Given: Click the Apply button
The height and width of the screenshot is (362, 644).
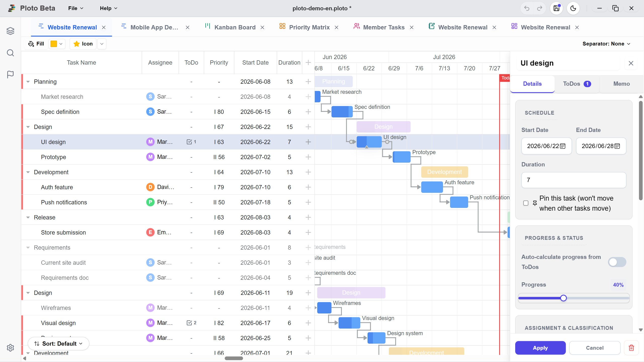Looking at the screenshot, I should 540,348.
